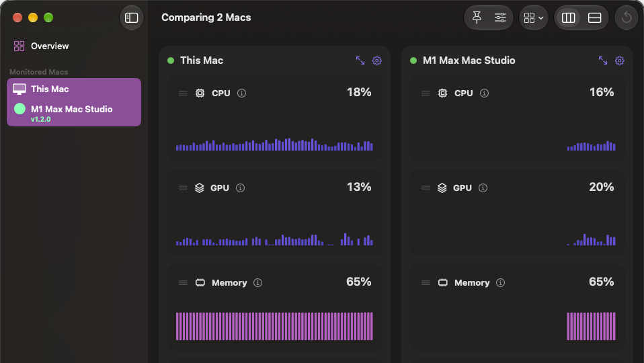Viewport: 644px width, 363px height.
Task: Grab GPU drag handle on M1 Max Mac Studio
Action: (x=426, y=188)
